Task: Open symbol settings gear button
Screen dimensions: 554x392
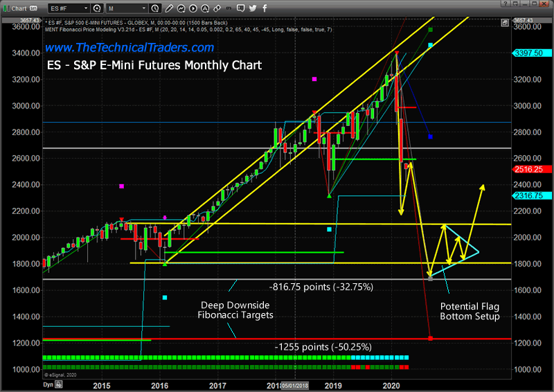Action: click(x=97, y=8)
